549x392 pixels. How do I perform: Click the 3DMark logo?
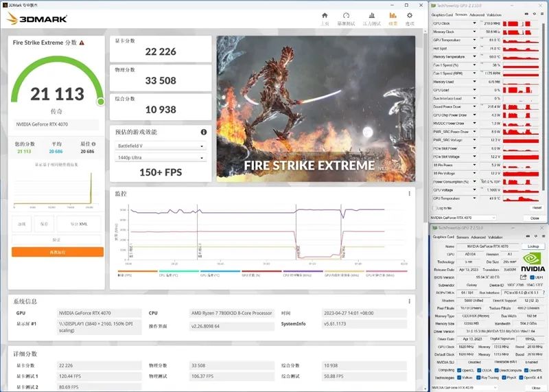pos(37,19)
